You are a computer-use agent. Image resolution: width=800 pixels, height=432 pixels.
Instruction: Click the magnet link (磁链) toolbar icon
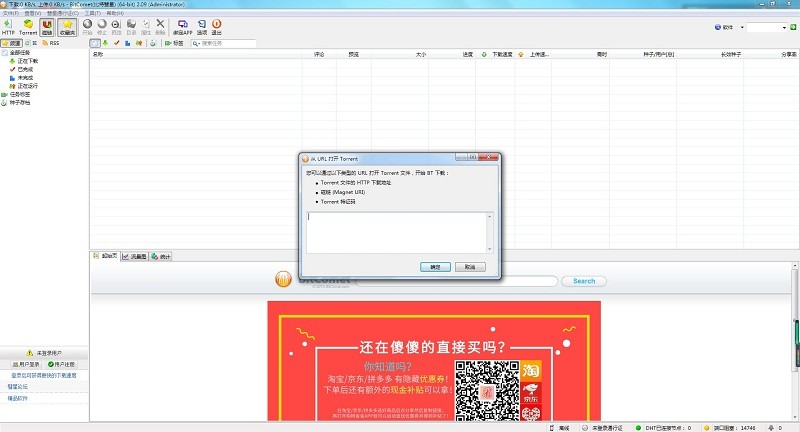point(47,26)
